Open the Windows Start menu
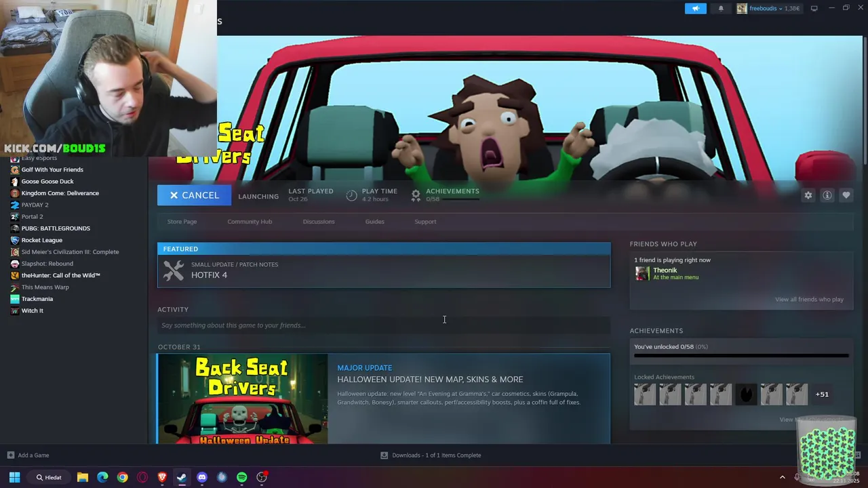This screenshot has width=868, height=488. pyautogui.click(x=14, y=477)
